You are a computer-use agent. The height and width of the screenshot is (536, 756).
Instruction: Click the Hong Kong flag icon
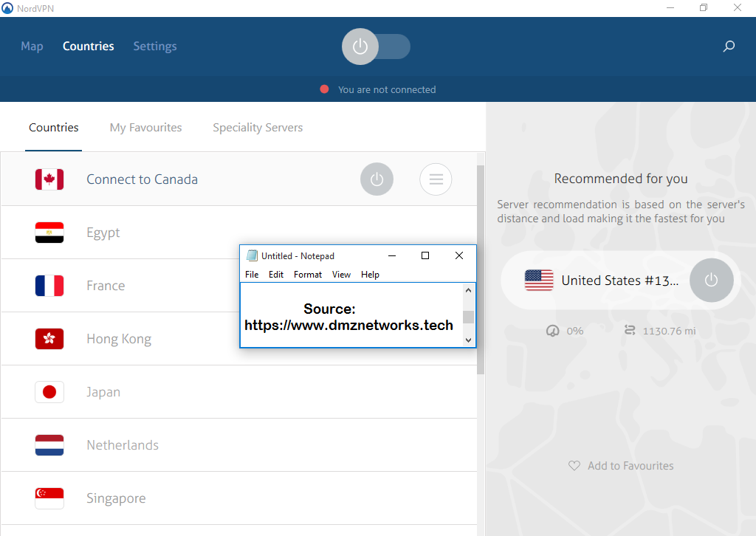click(49, 339)
